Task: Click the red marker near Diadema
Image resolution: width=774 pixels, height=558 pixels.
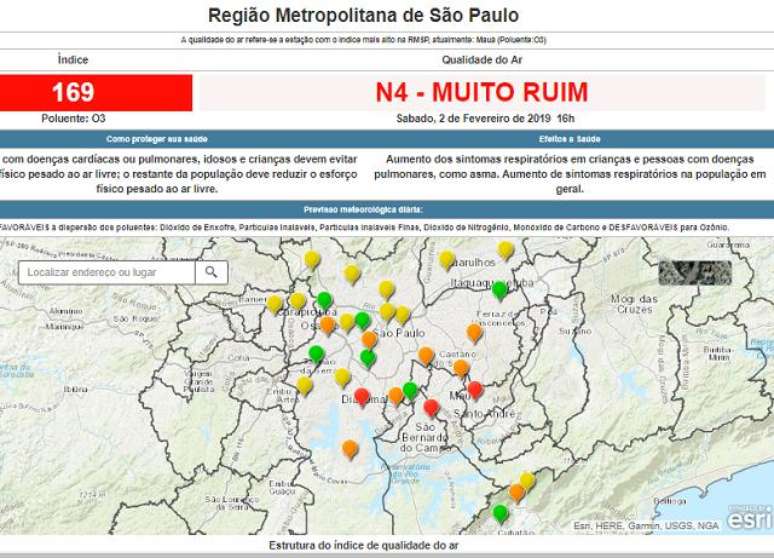Action: coord(362,396)
